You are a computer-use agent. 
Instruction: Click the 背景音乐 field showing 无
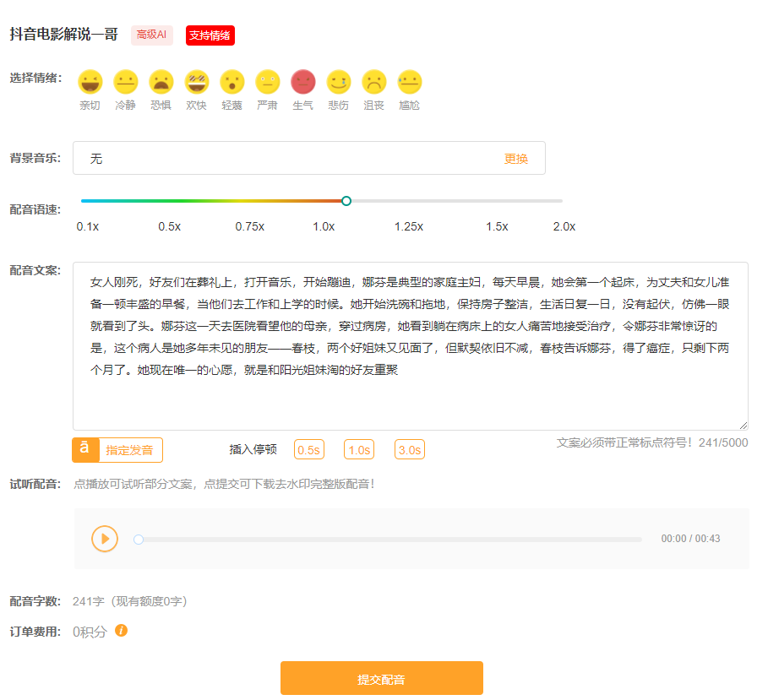point(309,158)
